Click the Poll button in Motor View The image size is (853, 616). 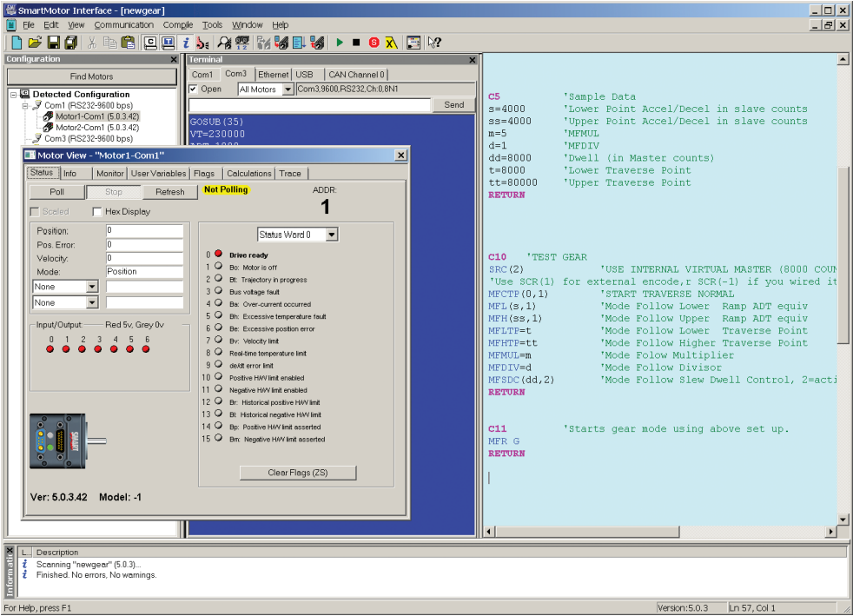pos(56,191)
